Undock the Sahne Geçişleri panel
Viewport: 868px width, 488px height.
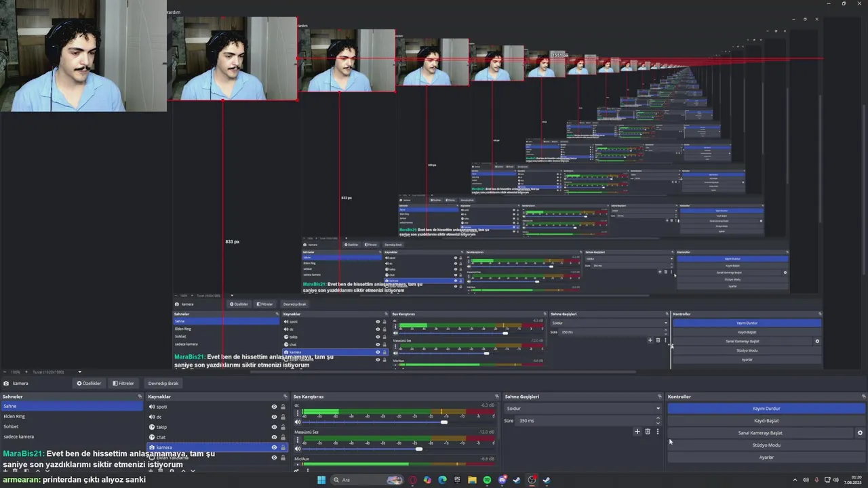coord(659,396)
